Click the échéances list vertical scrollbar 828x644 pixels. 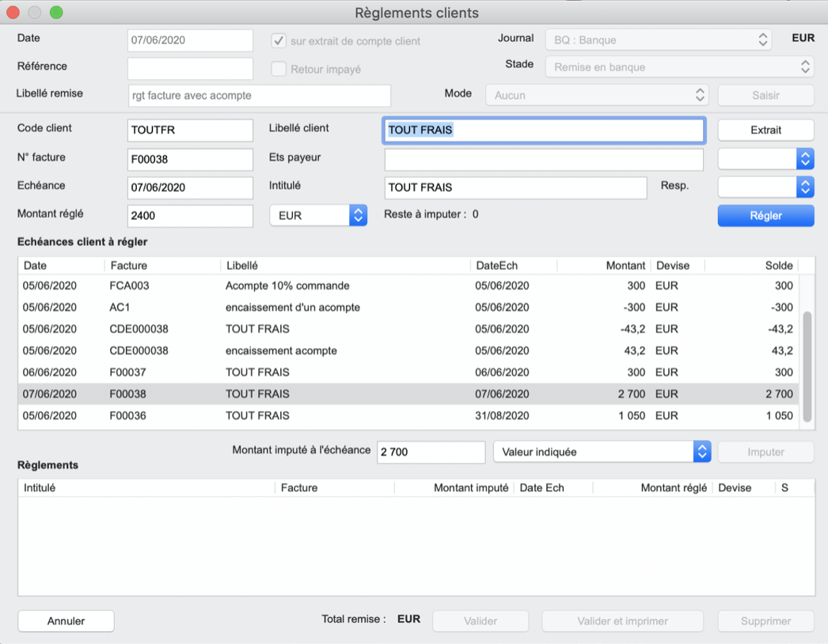[807, 367]
